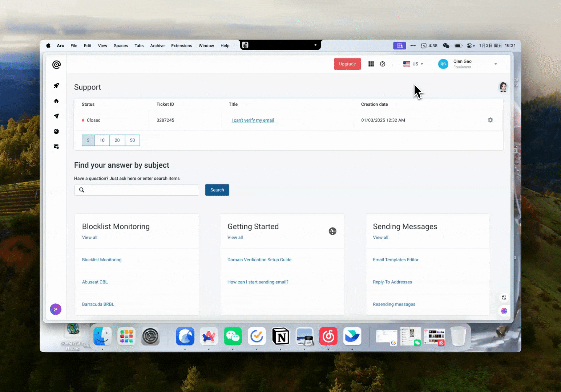Click the @ logo in the sidebar

coord(56,65)
